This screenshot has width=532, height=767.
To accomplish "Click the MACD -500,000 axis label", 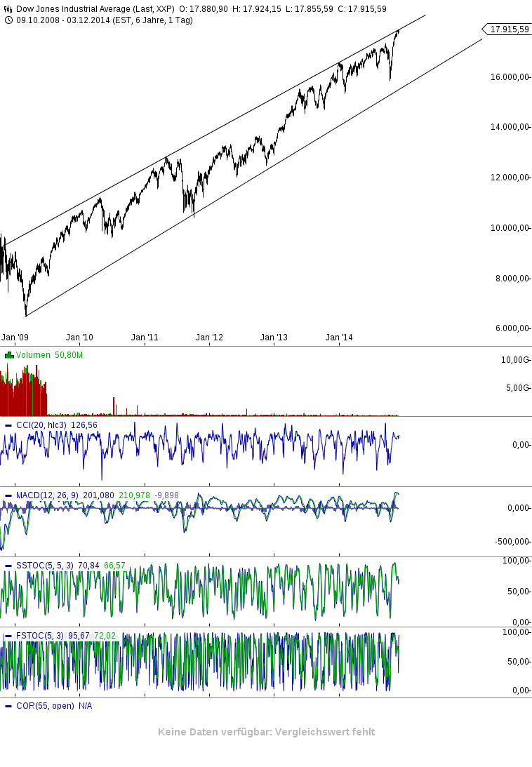I will pyautogui.click(x=512, y=542).
